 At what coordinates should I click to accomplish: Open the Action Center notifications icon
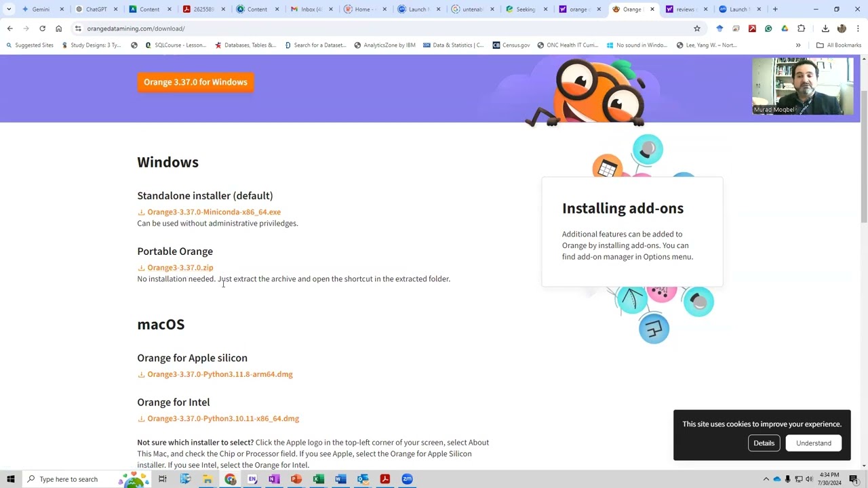[x=853, y=479]
